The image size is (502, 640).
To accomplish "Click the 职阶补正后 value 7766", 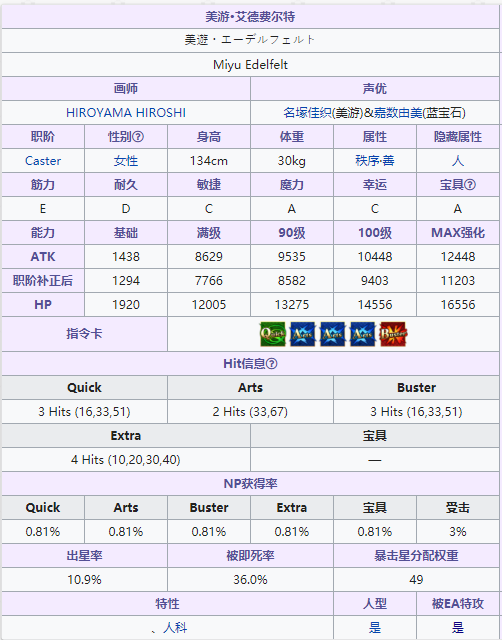I will (x=209, y=281).
